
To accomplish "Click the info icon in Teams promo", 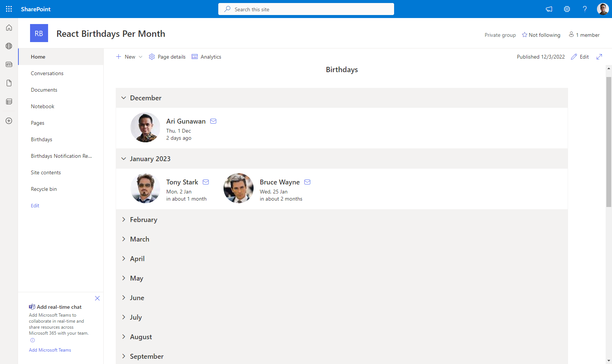I will [x=33, y=340].
